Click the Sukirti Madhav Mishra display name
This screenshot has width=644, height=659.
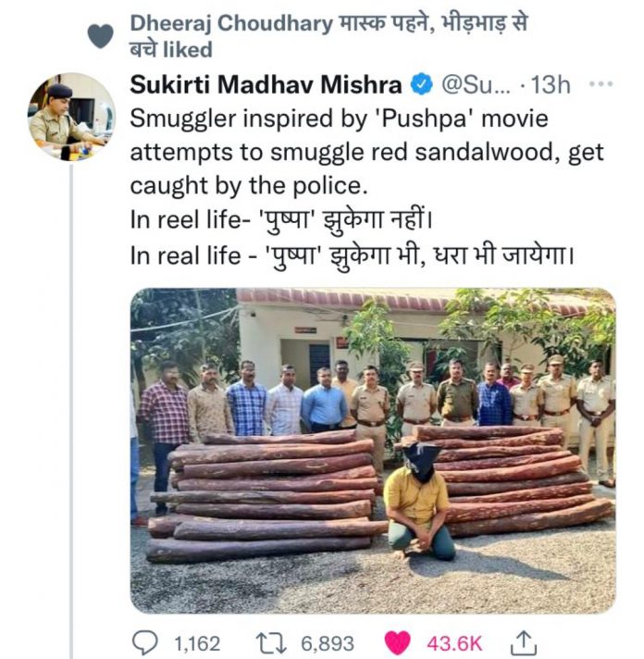(x=266, y=85)
